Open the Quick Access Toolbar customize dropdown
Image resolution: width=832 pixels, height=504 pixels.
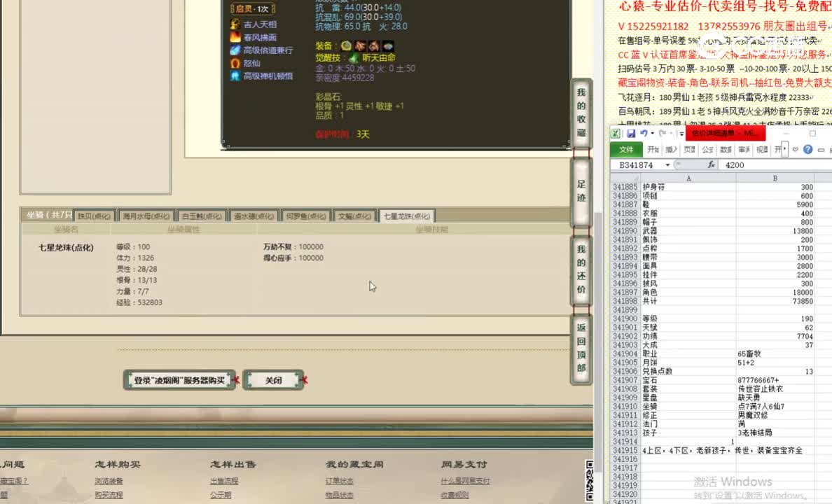tap(681, 133)
